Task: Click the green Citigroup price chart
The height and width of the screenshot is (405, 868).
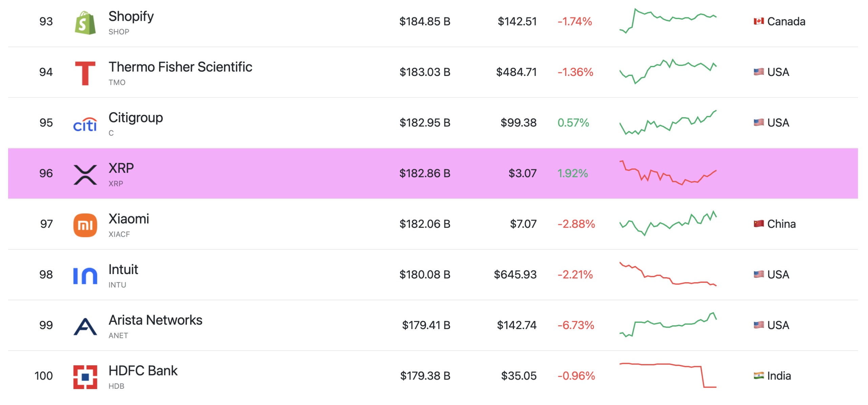Action: point(668,123)
